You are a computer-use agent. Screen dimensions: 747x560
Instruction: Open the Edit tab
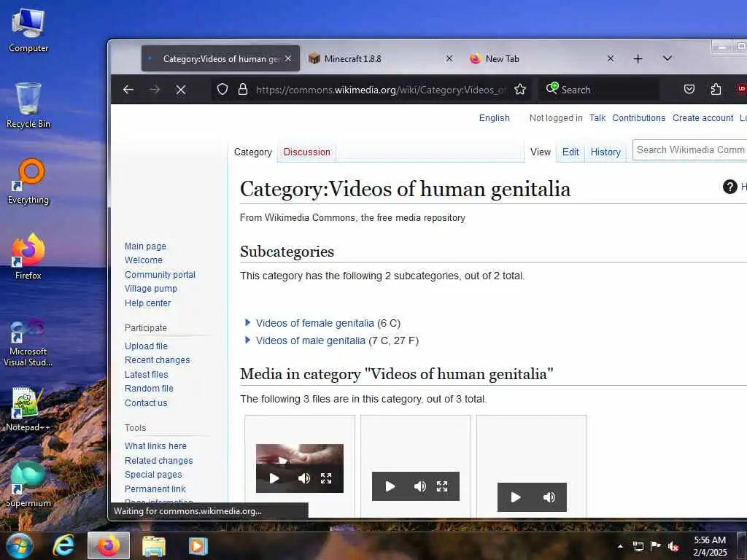570,152
